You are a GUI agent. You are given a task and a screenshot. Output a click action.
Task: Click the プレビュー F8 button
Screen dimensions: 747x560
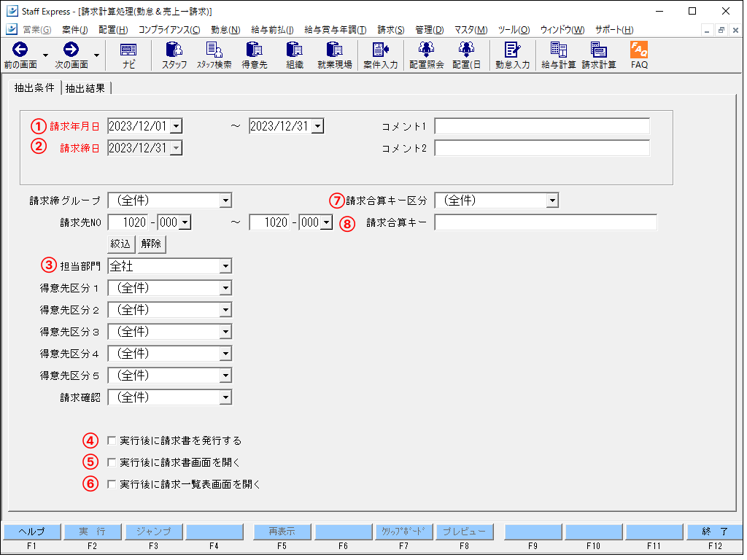(x=464, y=532)
